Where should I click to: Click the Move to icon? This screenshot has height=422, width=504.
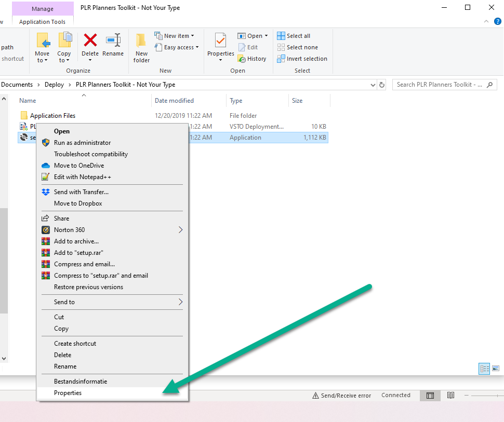(42, 40)
